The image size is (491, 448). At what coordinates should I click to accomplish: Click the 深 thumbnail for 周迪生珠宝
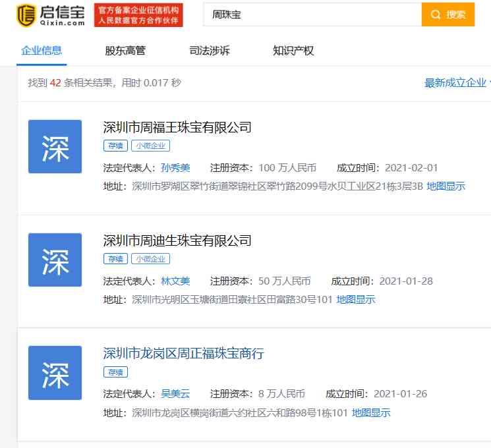tap(55, 260)
